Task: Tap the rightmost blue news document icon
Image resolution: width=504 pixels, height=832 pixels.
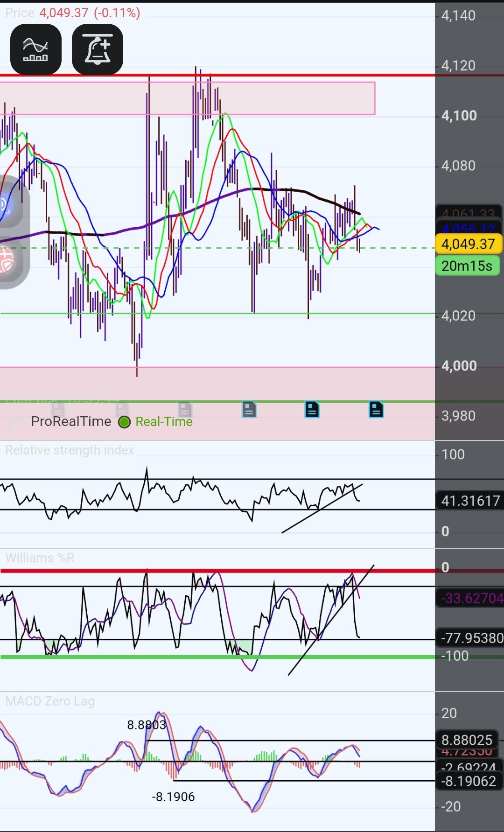Action: 376,409
